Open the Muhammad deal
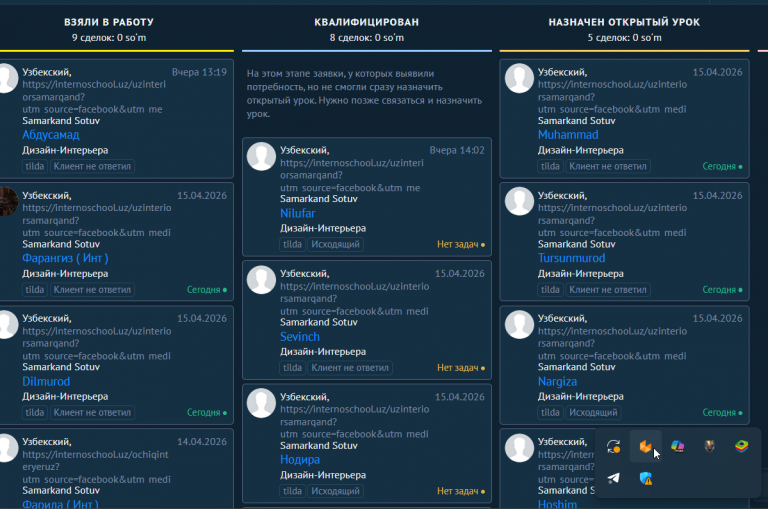768x509 pixels. (568, 135)
